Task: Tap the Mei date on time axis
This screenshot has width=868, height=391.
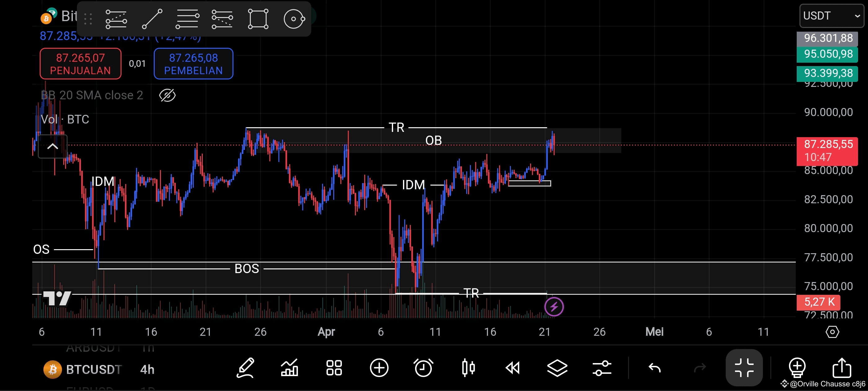Action: [654, 332]
